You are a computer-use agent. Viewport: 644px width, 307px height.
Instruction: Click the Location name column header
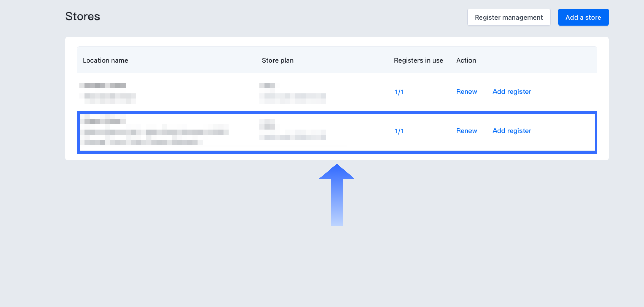click(x=105, y=60)
